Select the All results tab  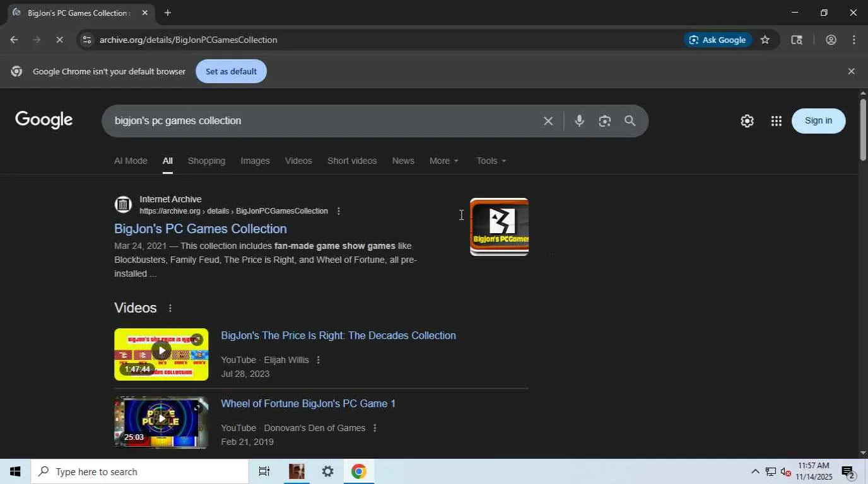[167, 161]
